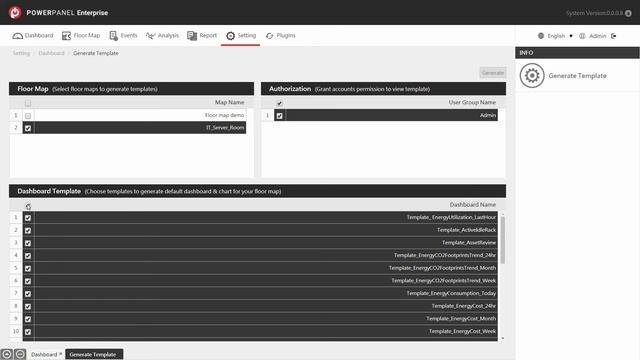Uncheck Template_EnergyCost_Month checkbox
The height and width of the screenshot is (360, 640).
28,319
